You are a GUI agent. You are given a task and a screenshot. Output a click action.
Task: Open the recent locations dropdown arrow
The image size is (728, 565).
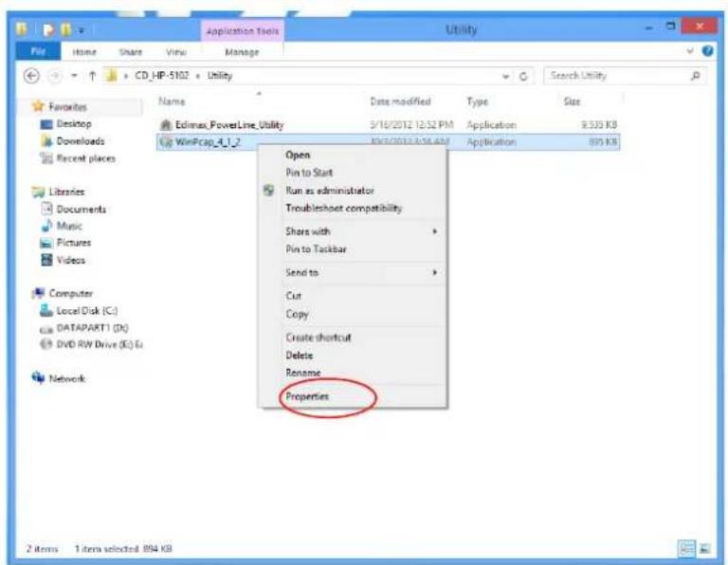tap(74, 76)
